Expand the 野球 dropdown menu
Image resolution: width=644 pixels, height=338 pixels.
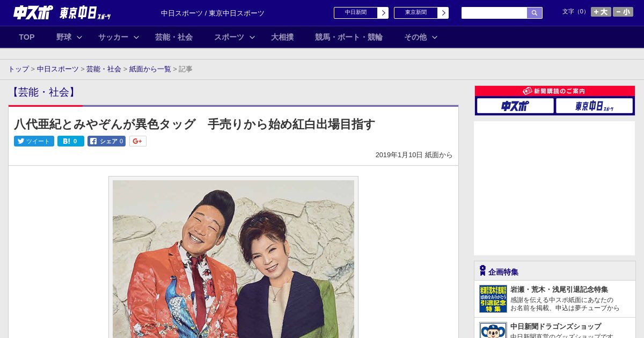pyautogui.click(x=69, y=37)
